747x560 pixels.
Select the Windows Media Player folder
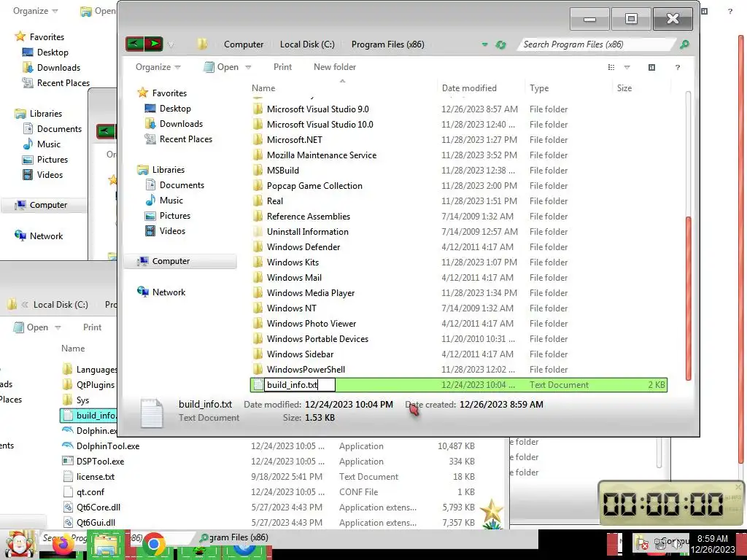point(311,293)
